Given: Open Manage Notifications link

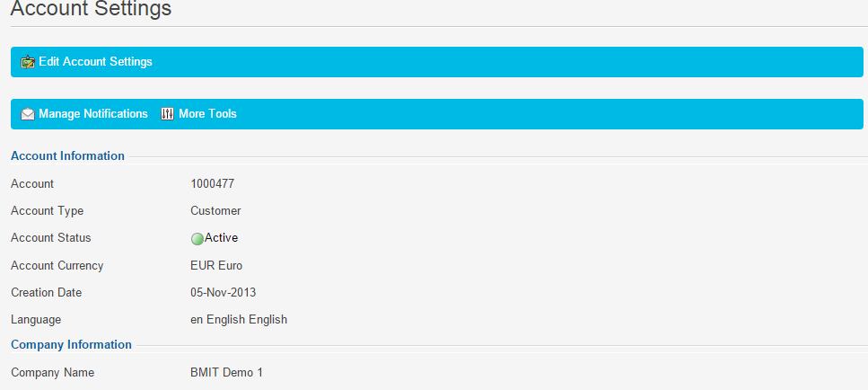Looking at the screenshot, I should click(x=93, y=113).
